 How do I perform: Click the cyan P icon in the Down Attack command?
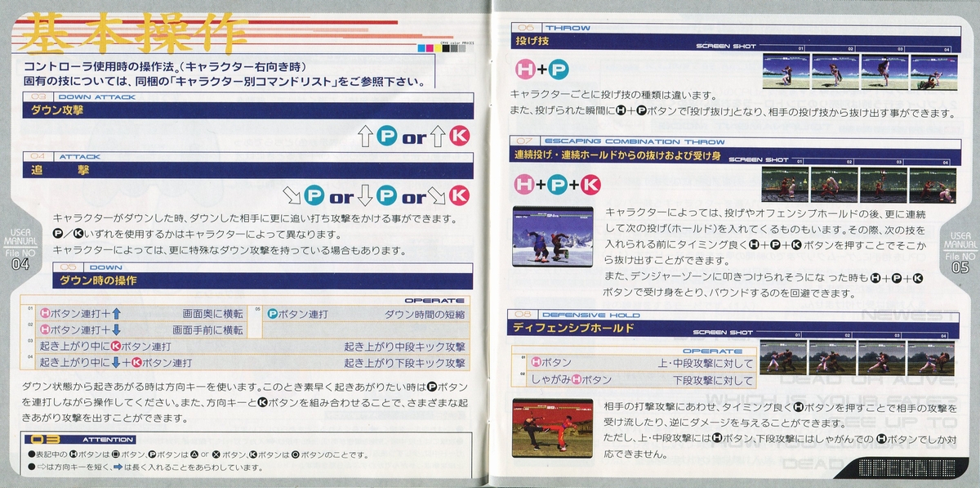[387, 137]
